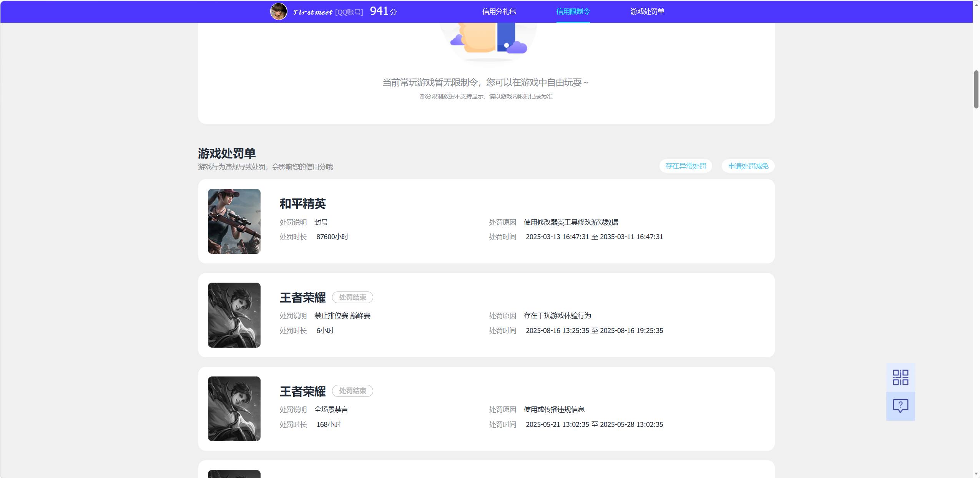Click the vertical scrollbar thumb

pyautogui.click(x=976, y=90)
